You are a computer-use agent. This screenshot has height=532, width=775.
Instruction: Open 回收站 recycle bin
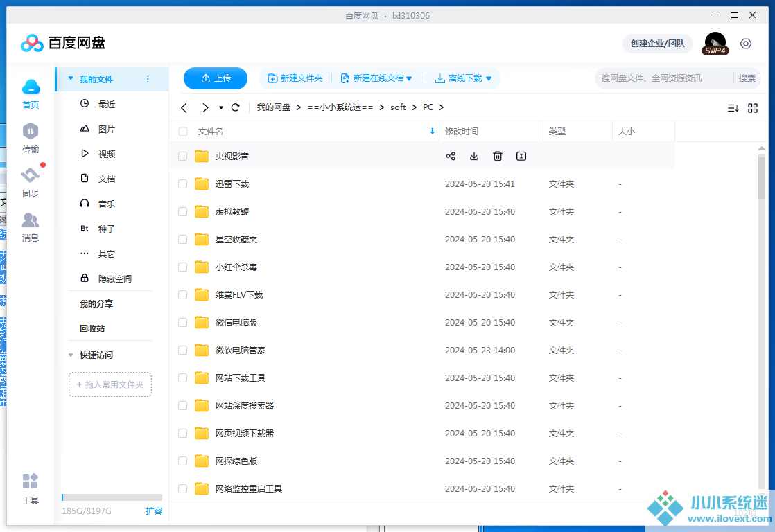click(92, 328)
